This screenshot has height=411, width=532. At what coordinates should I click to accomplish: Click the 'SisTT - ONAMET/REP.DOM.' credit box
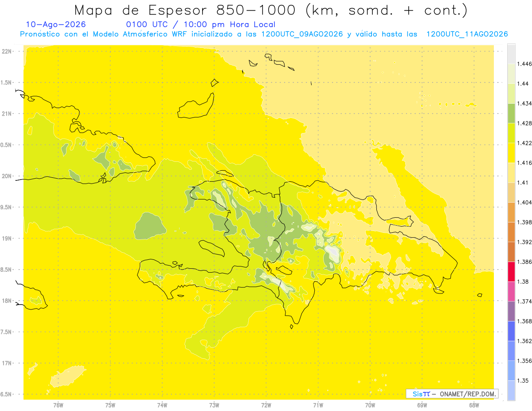[x=452, y=393]
